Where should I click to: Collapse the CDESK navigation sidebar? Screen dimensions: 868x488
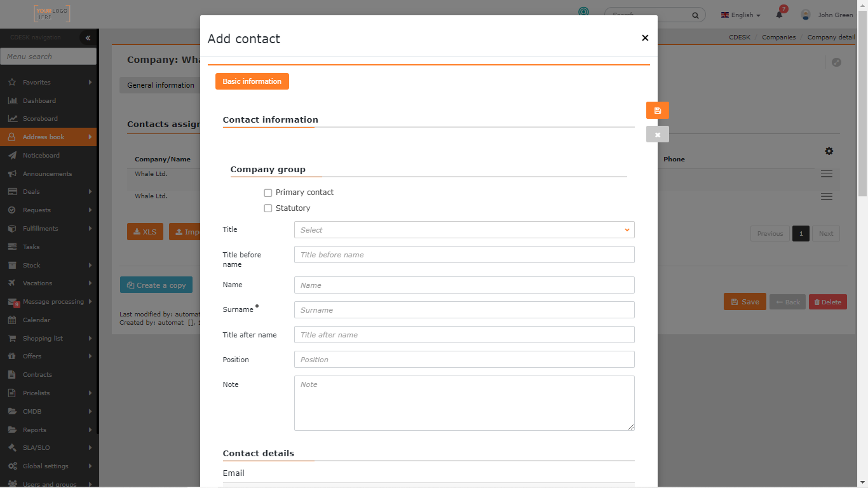(x=88, y=38)
